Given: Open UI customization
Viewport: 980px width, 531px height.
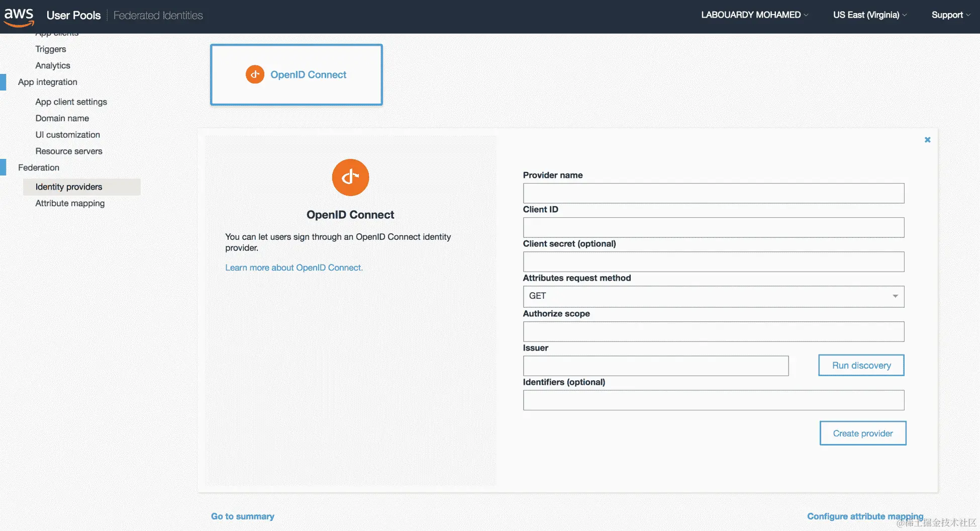Looking at the screenshot, I should click(x=68, y=135).
